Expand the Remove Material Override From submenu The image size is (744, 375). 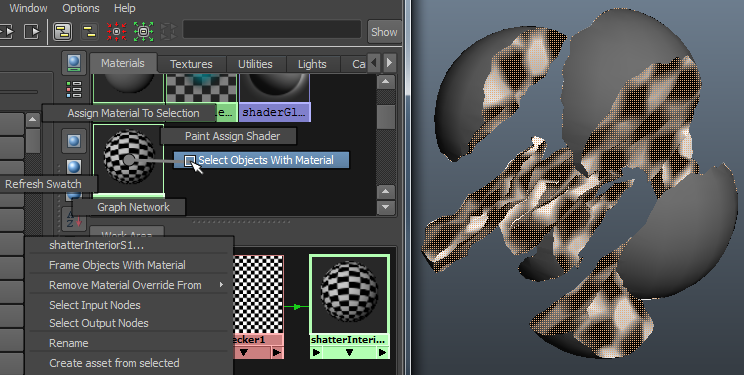[x=129, y=285]
